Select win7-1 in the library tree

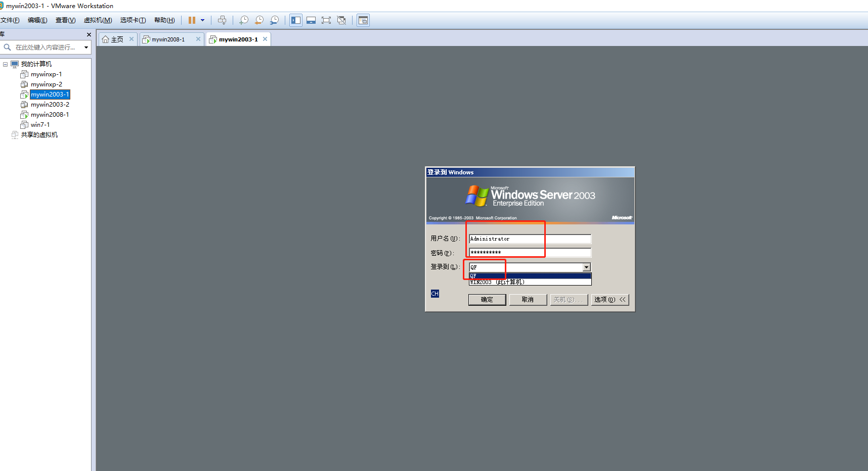[40, 125]
